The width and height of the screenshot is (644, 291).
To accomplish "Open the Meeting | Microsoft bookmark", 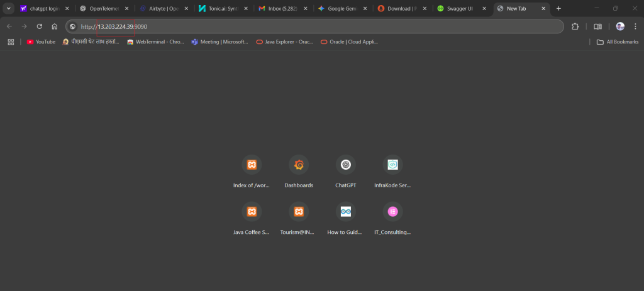I will click(220, 42).
